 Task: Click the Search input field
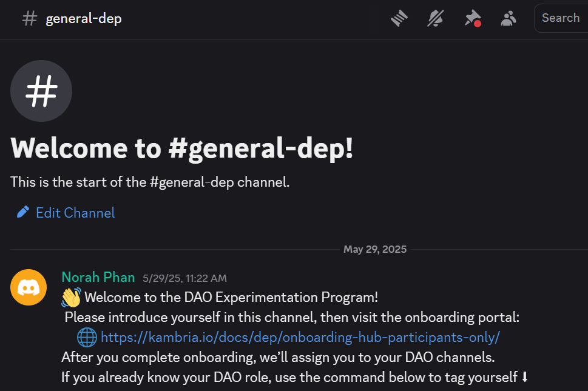[561, 18]
